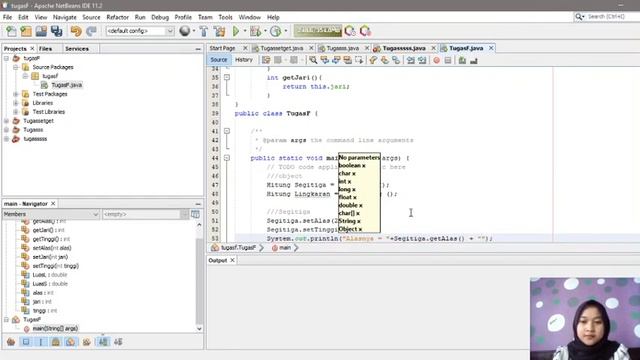
Task: Click Stop Macro Recording icon
Action: pyautogui.click(x=448, y=60)
